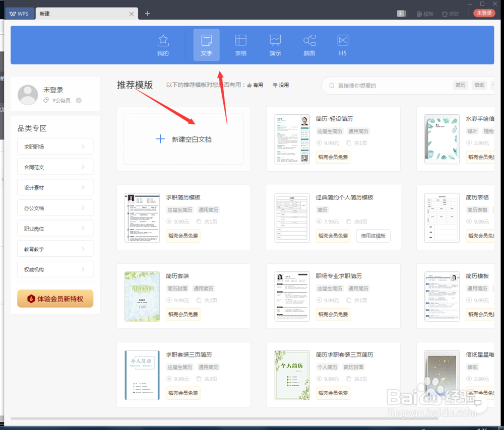Open the 皮肤 skin settings icon
Viewport: 504px width, 430px height.
[x=450, y=14]
